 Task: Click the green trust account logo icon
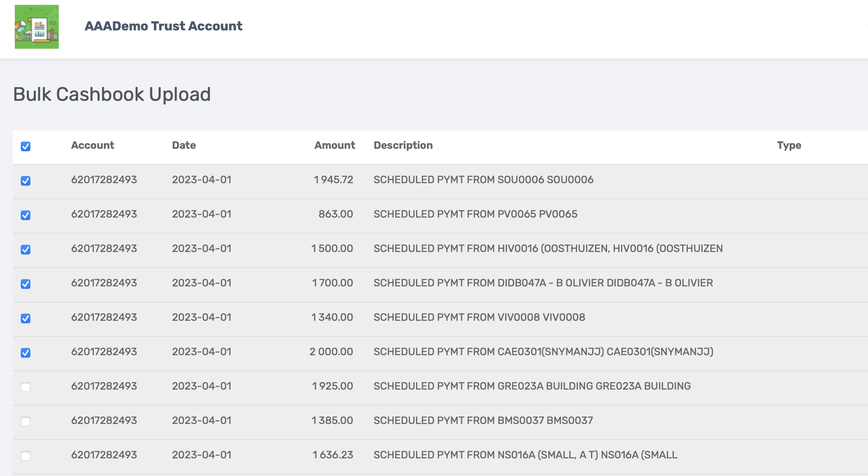(37, 27)
